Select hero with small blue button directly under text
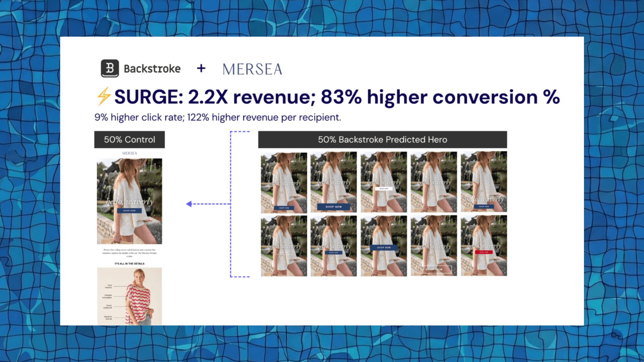The height and width of the screenshot is (362, 644). (x=334, y=246)
